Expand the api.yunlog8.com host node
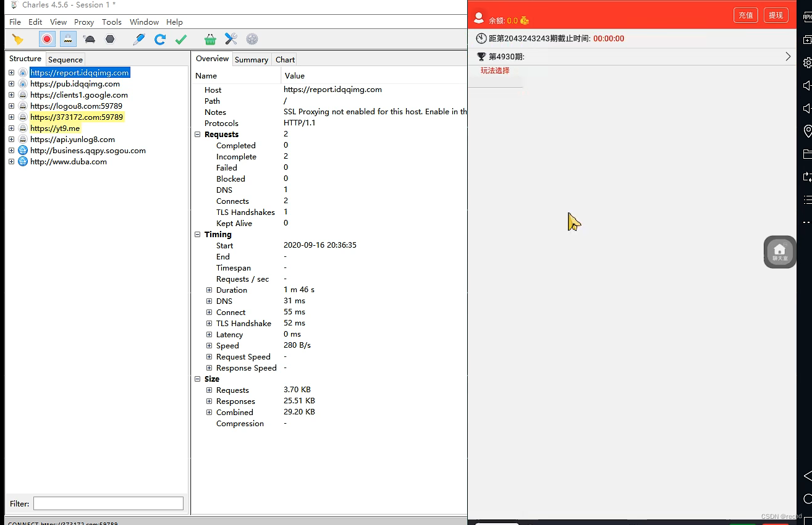Image resolution: width=812 pixels, height=525 pixels. click(11, 140)
